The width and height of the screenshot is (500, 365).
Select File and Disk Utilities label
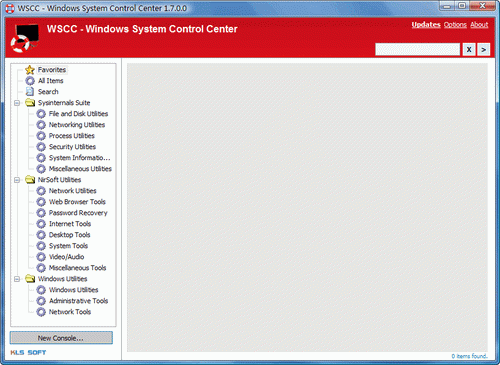click(78, 114)
